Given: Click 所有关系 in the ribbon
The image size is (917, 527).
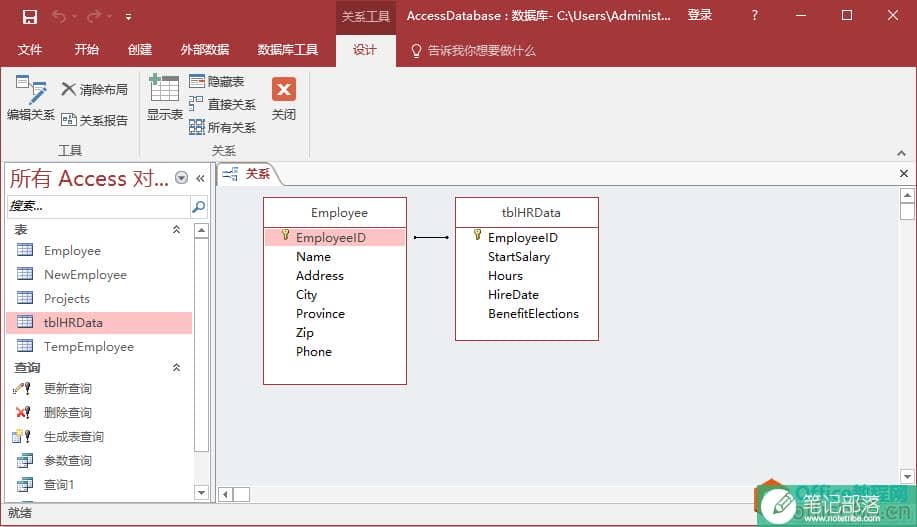Looking at the screenshot, I should [223, 127].
